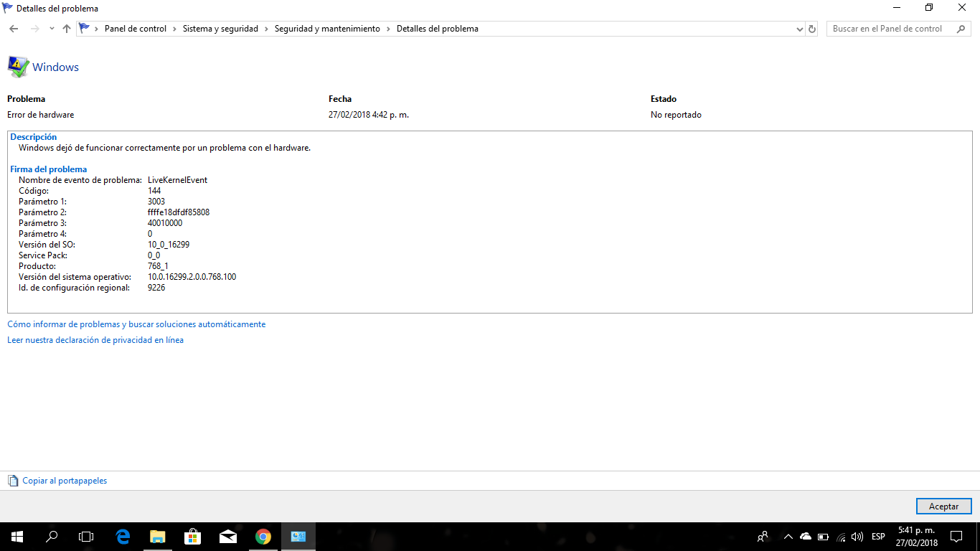This screenshot has width=980, height=551.
Task: Open Mail app from taskbar
Action: coord(228,537)
